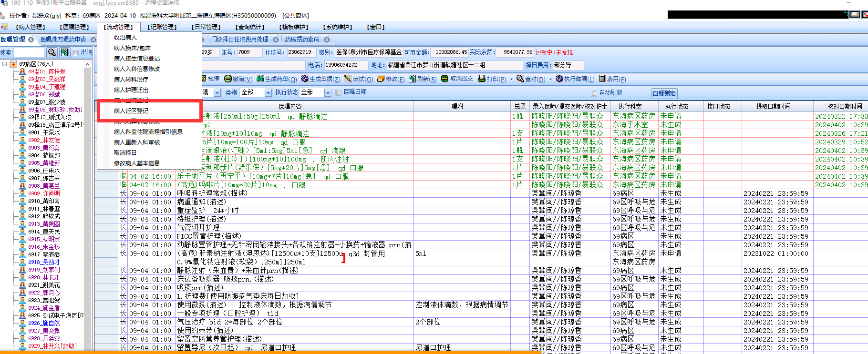Click patient icon for 6902_林友德

[x=22, y=140]
